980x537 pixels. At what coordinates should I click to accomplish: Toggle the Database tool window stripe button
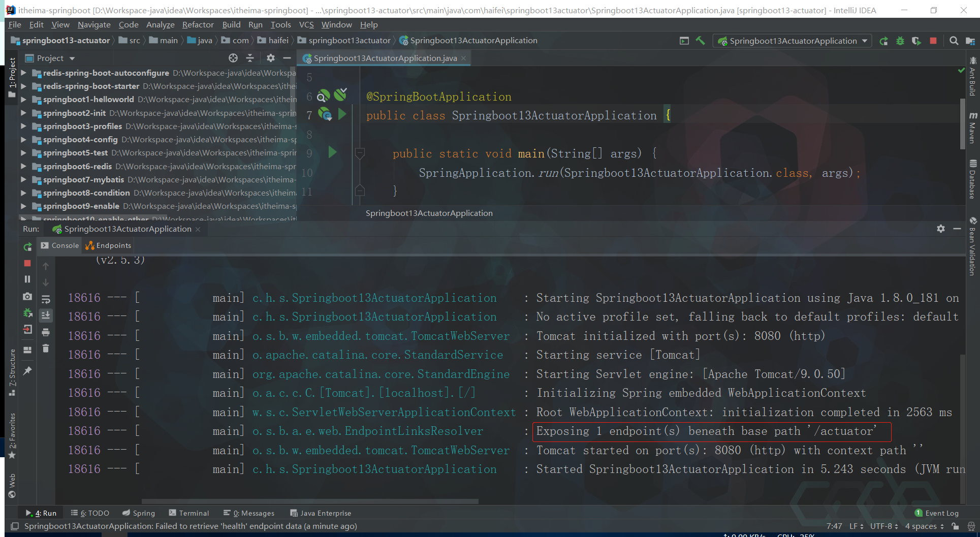tap(972, 179)
